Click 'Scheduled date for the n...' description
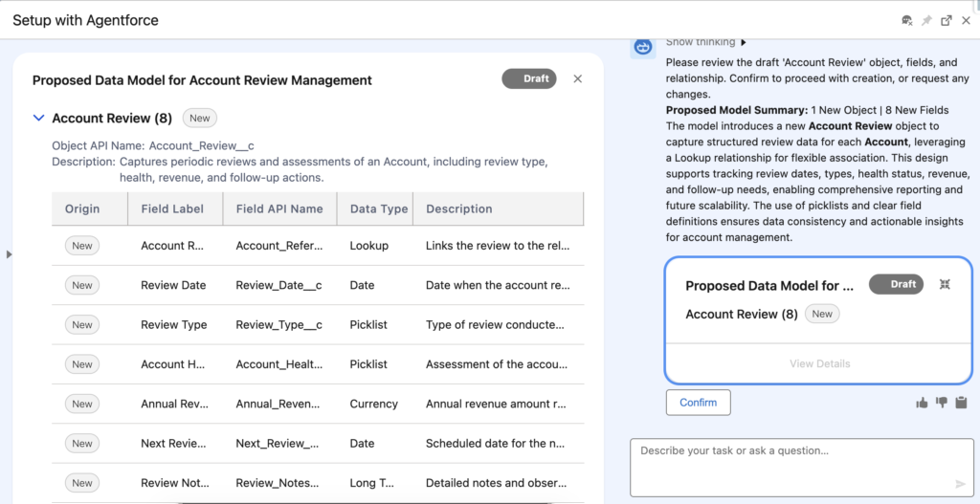Image resolution: width=980 pixels, height=504 pixels. point(497,444)
